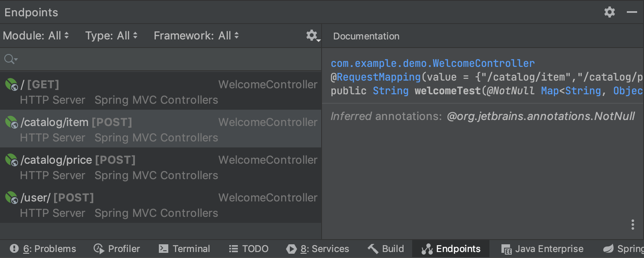The image size is (644, 258).
Task: Click Spring endpoint icon for /user/
Action: tap(11, 198)
